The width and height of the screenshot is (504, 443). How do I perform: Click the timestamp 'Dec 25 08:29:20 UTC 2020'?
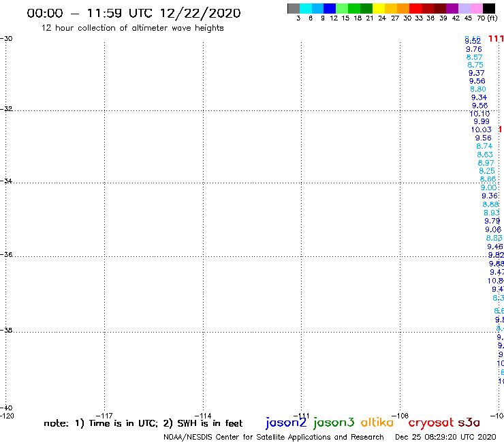pyautogui.click(x=445, y=437)
